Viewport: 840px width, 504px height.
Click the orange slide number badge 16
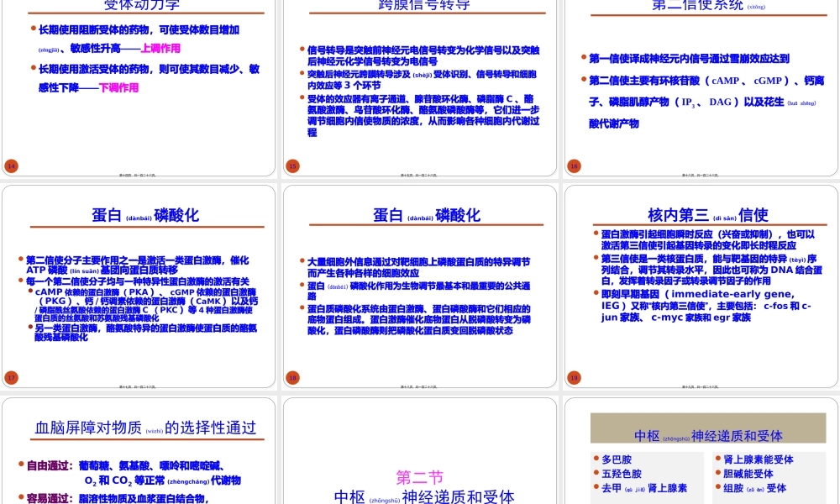coord(574,165)
